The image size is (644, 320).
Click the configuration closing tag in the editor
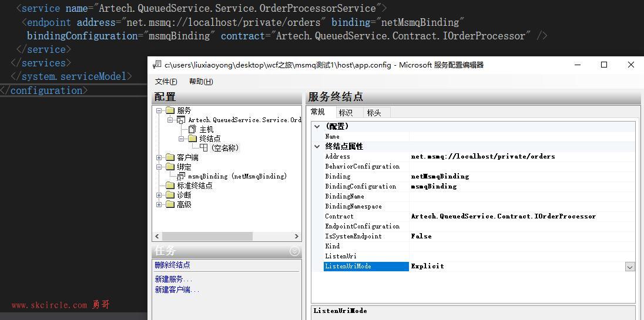[44, 90]
